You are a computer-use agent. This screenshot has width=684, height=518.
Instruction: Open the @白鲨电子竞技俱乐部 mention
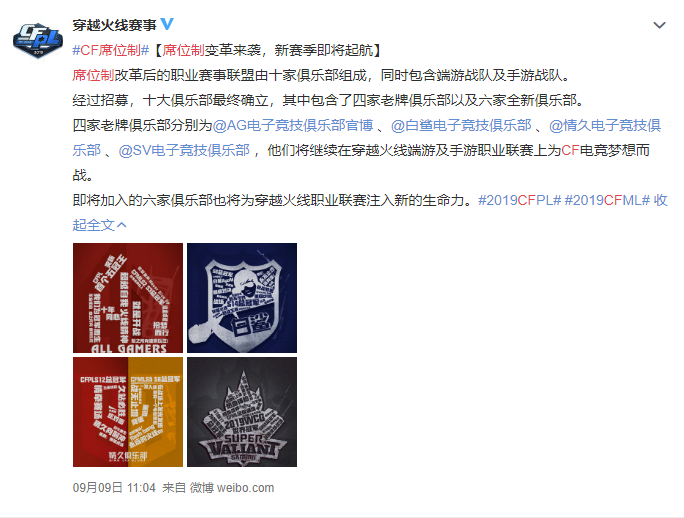click(461, 125)
